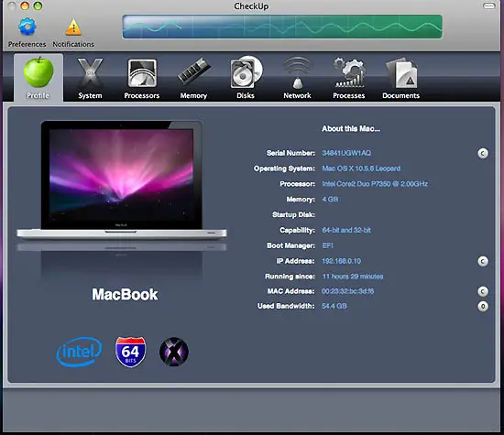Viewport: 504px width, 435px height.
Task: Switch to the Network tab
Action: tap(297, 78)
